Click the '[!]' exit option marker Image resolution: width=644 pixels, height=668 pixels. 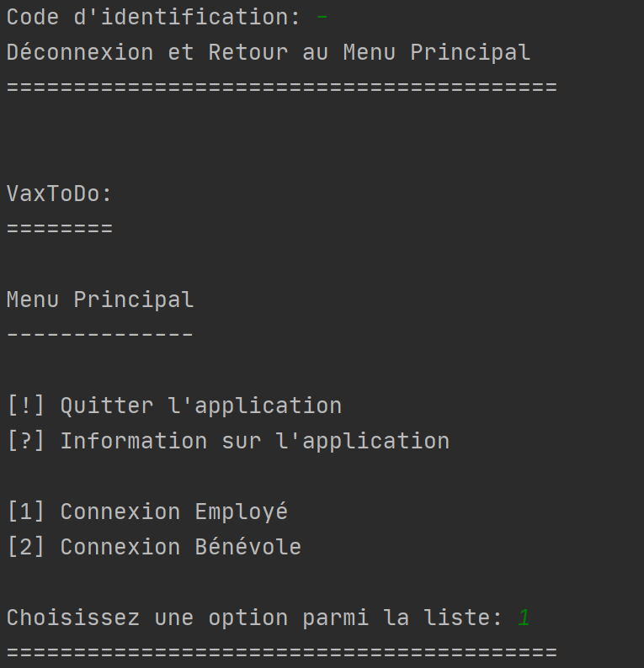(26, 406)
